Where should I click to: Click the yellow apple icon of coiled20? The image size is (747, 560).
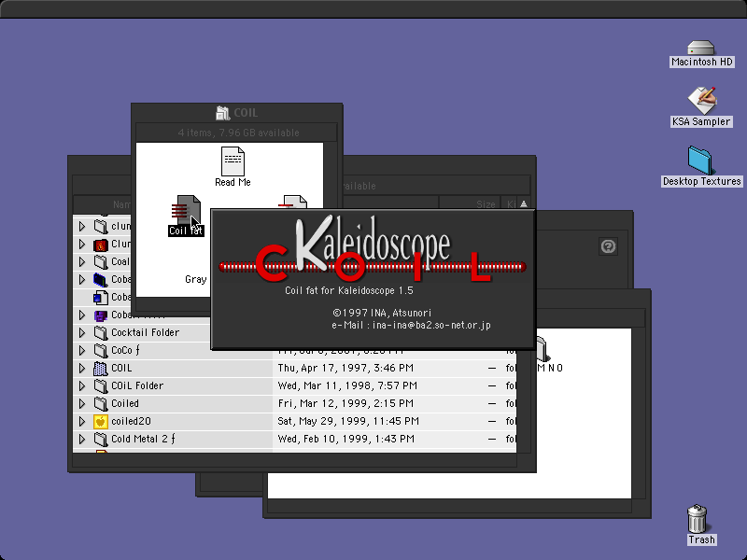[x=101, y=422]
